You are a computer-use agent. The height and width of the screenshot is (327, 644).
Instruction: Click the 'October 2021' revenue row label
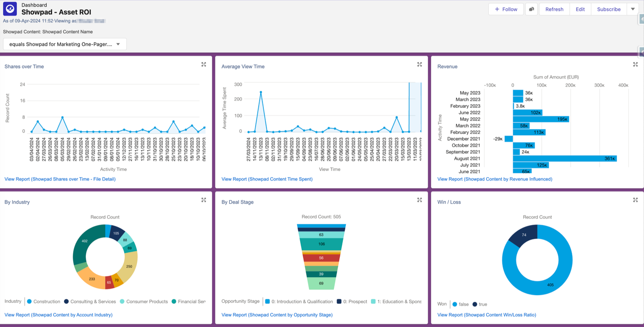[466, 145]
